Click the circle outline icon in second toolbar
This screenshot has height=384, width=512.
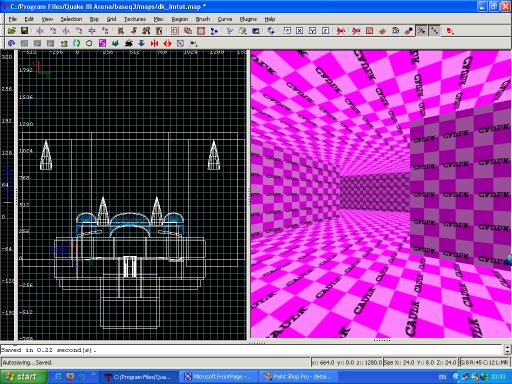click(x=89, y=43)
